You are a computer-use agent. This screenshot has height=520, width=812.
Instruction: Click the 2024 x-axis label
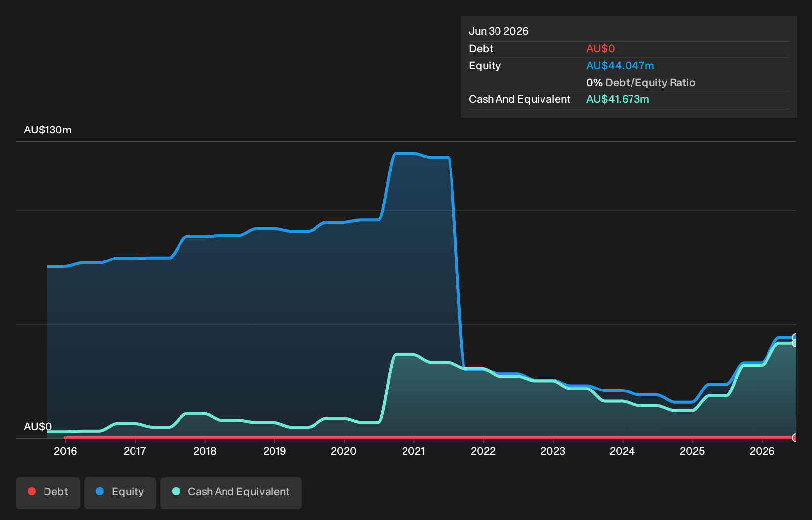tap(622, 451)
